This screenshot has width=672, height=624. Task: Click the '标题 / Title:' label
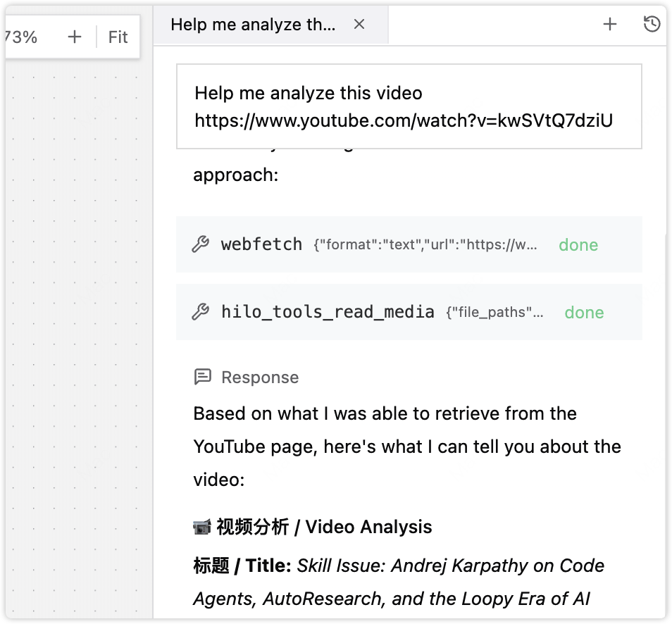(242, 566)
